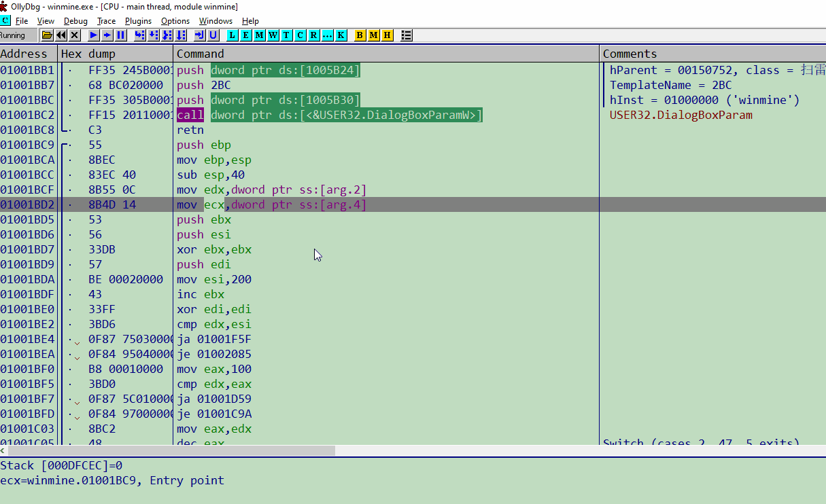Select the je 01001C9A jump instruction

pyautogui.click(x=214, y=414)
